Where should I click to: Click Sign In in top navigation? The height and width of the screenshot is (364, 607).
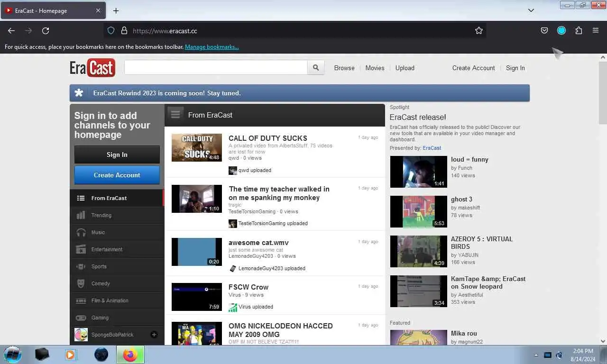(x=515, y=68)
